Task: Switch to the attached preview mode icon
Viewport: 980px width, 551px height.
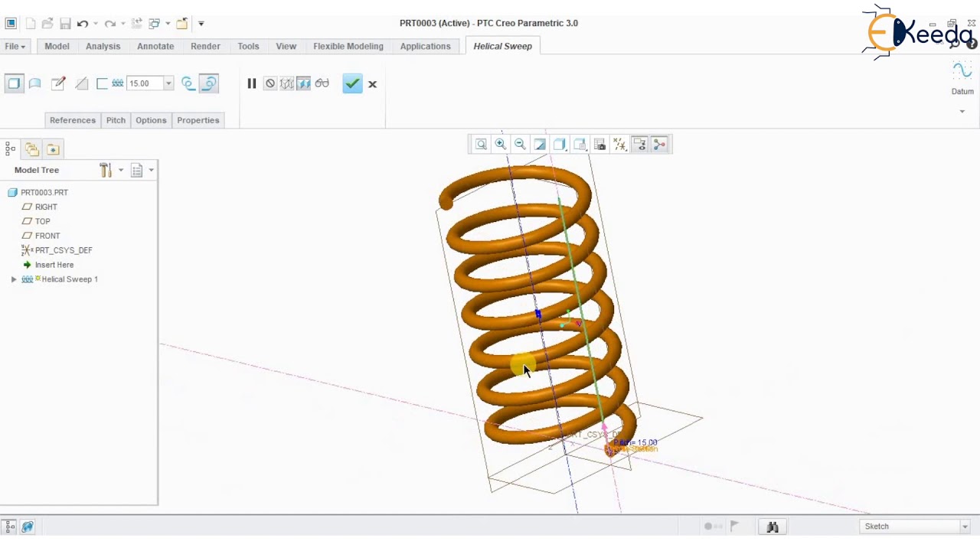Action: [303, 83]
